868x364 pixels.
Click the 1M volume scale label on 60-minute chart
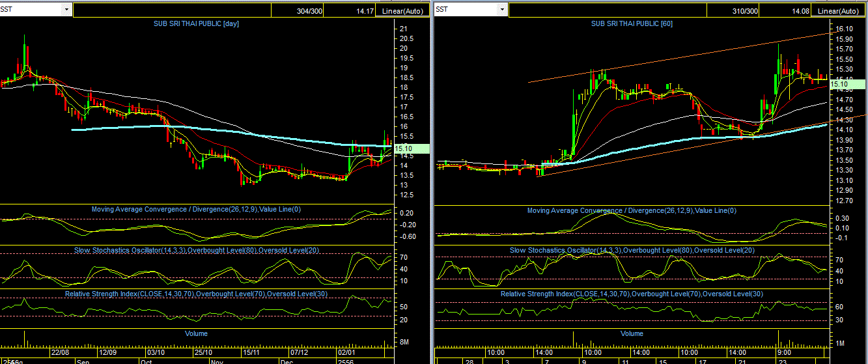click(840, 342)
